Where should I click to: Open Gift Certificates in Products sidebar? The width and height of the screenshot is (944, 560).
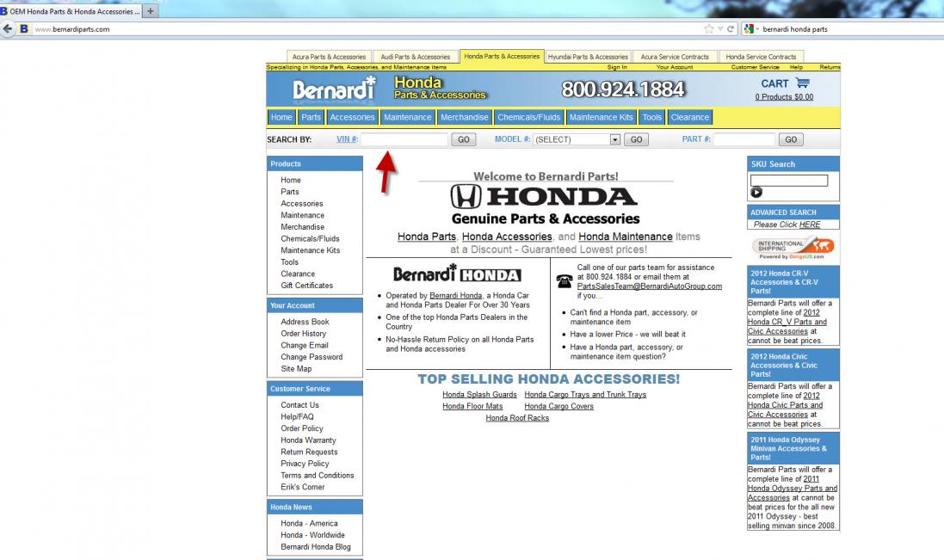click(x=306, y=286)
